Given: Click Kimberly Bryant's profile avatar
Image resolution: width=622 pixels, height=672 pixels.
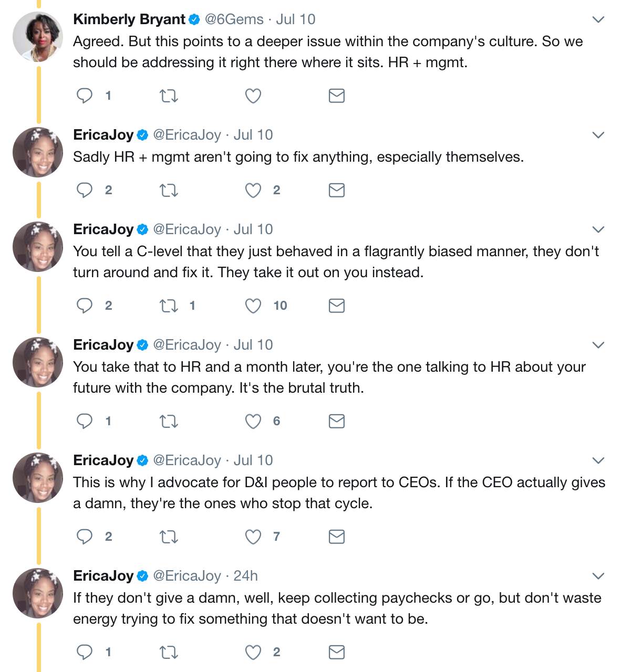Looking at the screenshot, I should tap(38, 37).
